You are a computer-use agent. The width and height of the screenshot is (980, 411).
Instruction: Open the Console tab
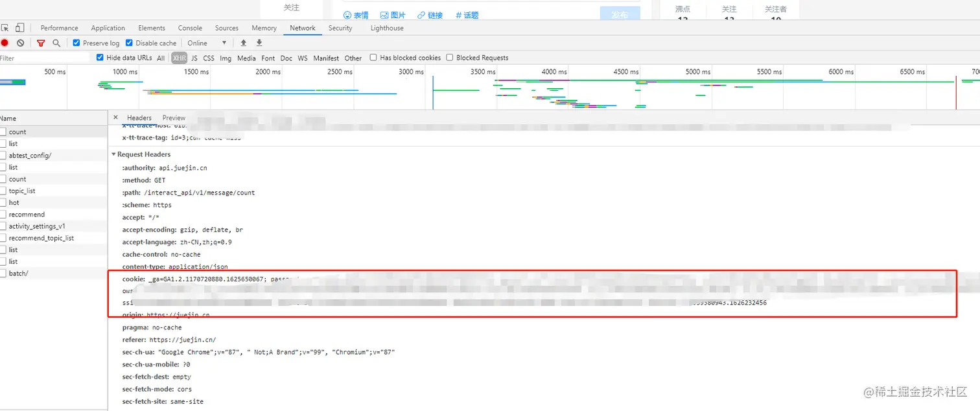(190, 28)
